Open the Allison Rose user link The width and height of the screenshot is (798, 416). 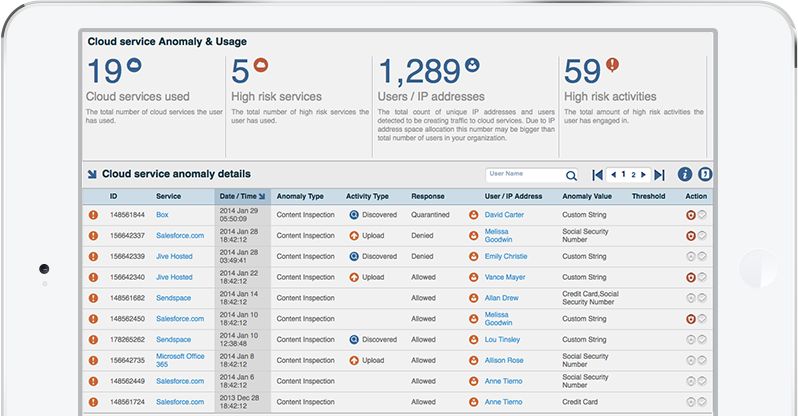[x=504, y=360]
